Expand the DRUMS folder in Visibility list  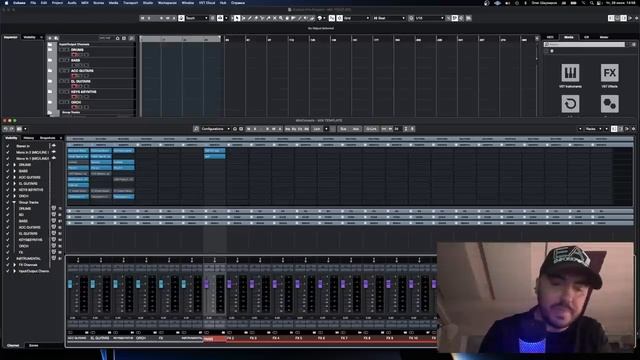click(15, 164)
